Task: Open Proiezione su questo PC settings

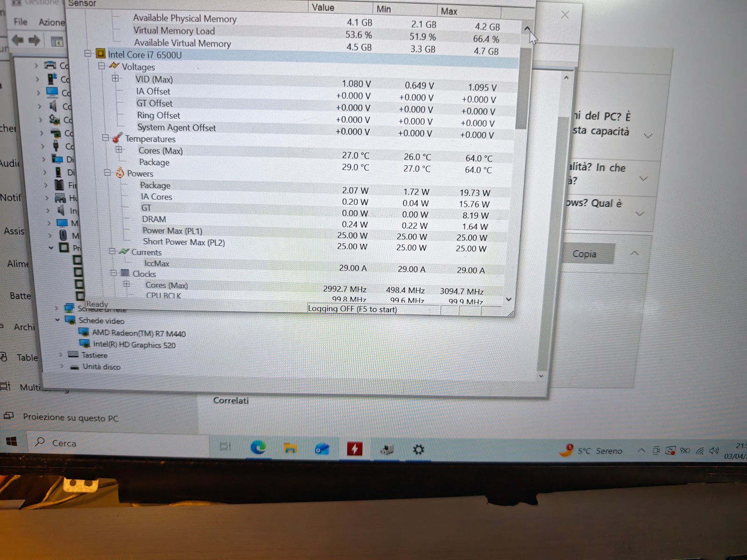Action: click(70, 417)
